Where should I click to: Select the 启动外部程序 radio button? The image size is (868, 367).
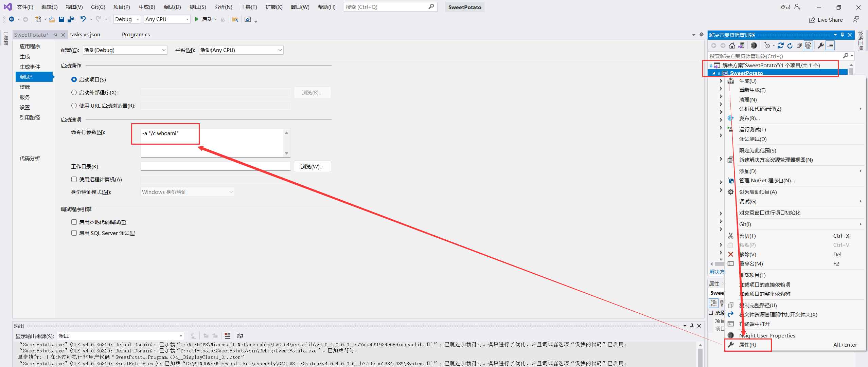coord(74,92)
